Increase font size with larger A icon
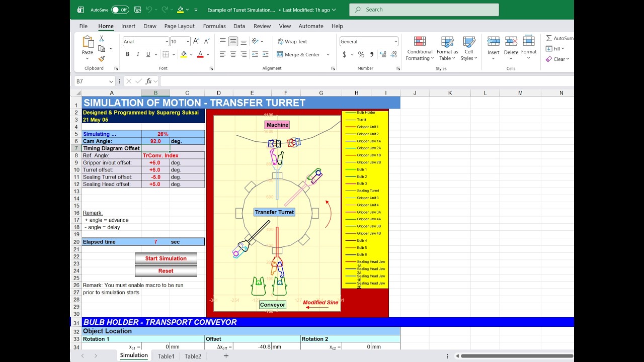Image resolution: width=644 pixels, height=362 pixels. [x=196, y=41]
